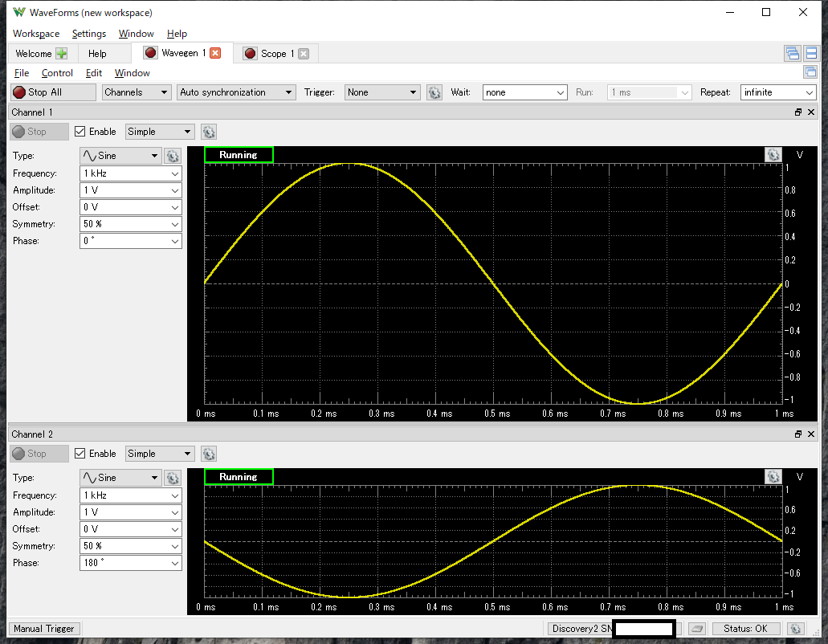Open Wavegen Control menu
Screen dimensions: 828x644
pos(57,73)
